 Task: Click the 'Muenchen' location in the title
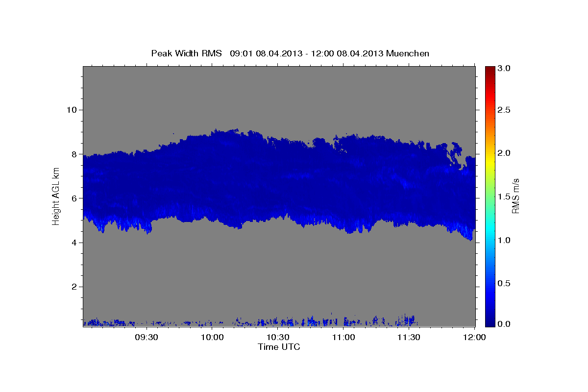click(408, 53)
